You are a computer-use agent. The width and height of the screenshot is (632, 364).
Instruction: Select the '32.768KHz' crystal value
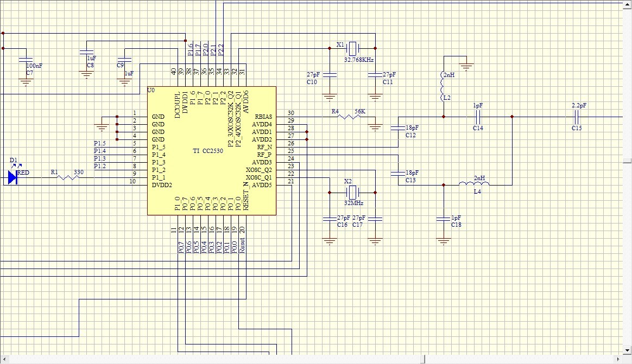(359, 60)
